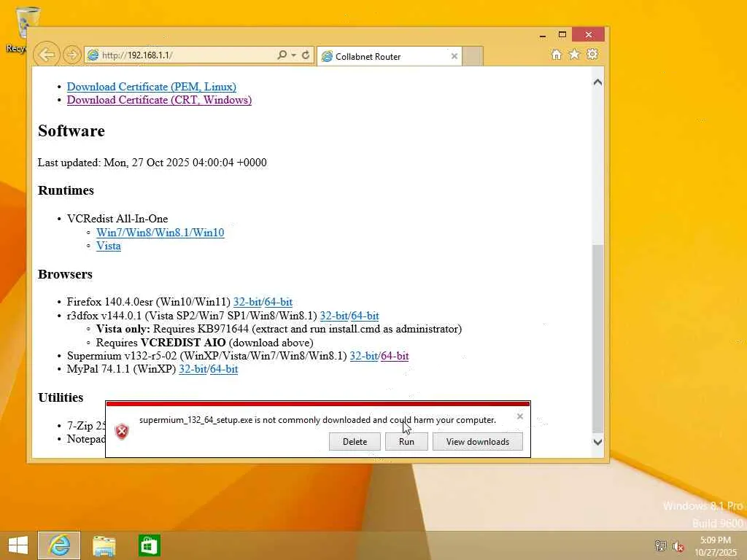Open VCRedist Win7/Win8/Win8.1/Win10 link
Viewport: 747px width, 560px height.
click(x=160, y=233)
